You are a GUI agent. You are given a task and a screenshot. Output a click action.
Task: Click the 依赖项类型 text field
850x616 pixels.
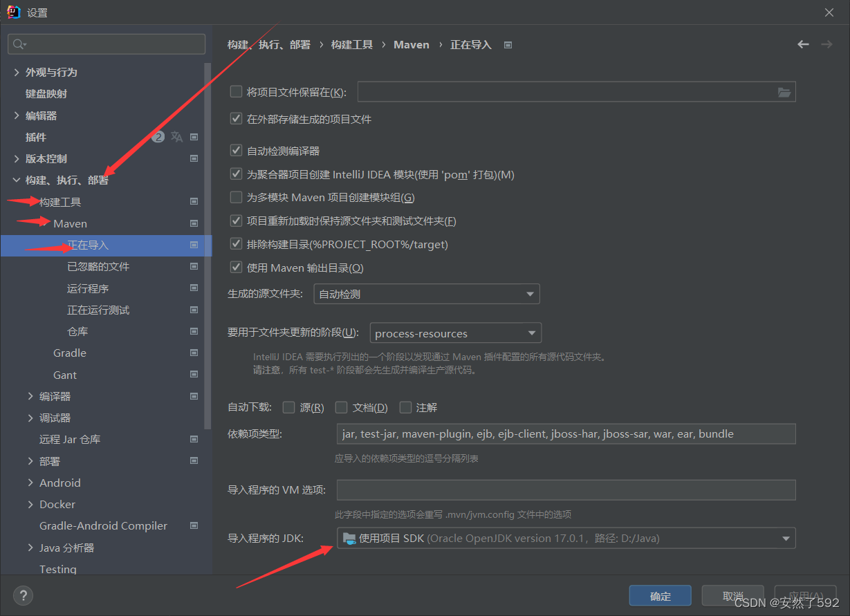click(566, 434)
